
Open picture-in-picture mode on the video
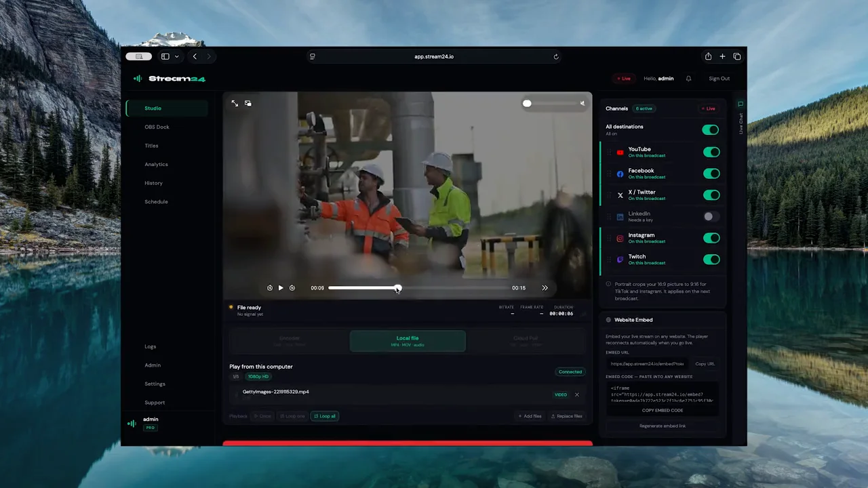pos(248,103)
